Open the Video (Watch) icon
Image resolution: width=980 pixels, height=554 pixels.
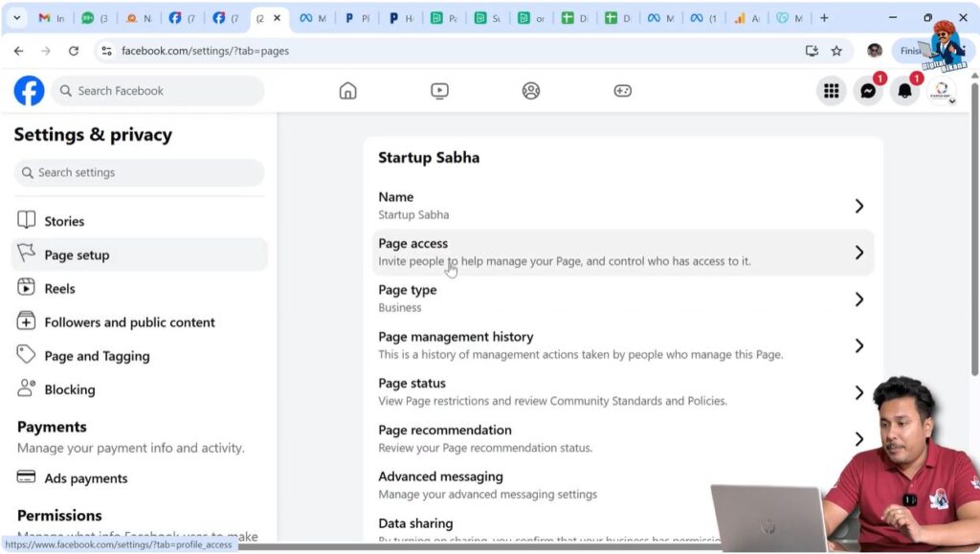[439, 91]
